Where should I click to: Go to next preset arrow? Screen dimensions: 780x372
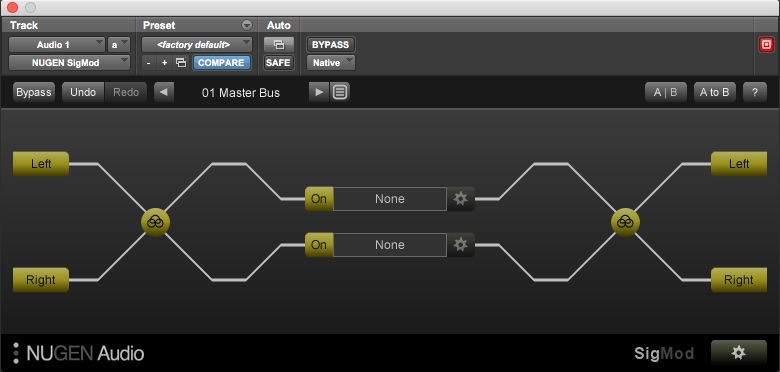pyautogui.click(x=319, y=93)
